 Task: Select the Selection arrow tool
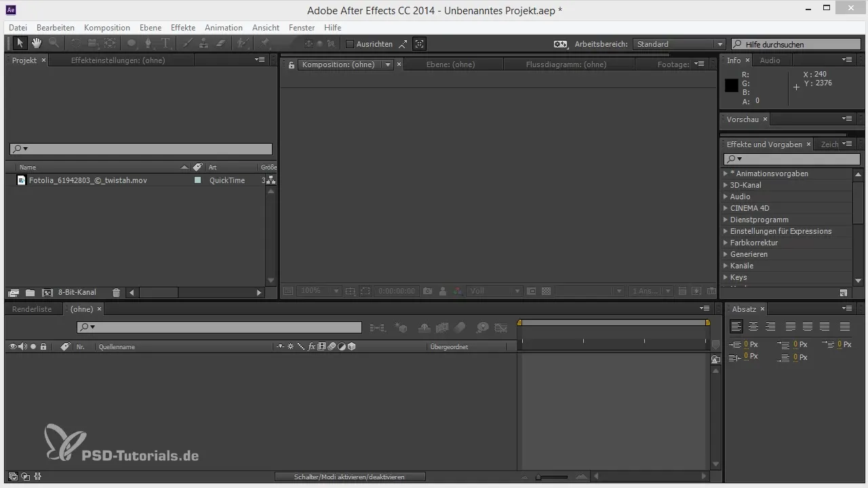(x=20, y=43)
